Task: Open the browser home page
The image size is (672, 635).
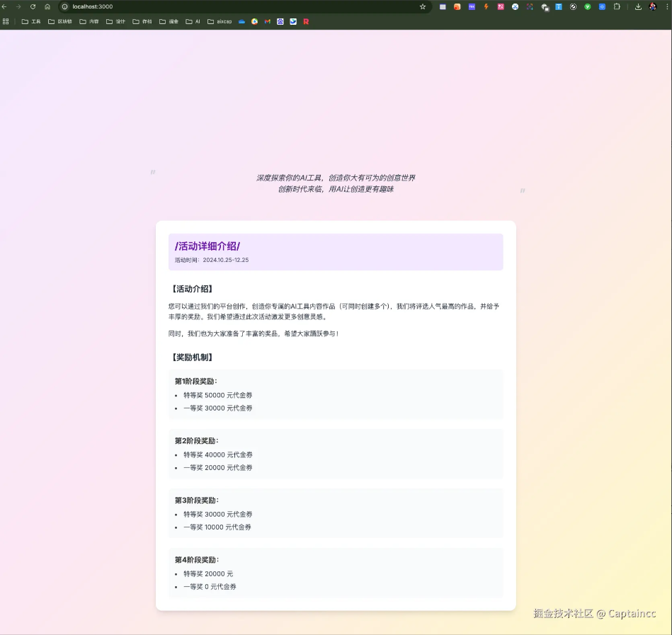Action: click(47, 7)
